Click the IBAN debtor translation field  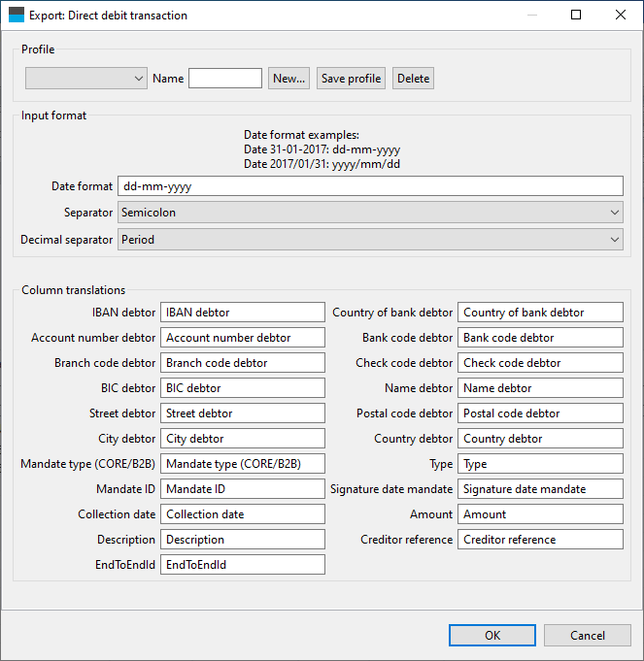[x=243, y=313]
